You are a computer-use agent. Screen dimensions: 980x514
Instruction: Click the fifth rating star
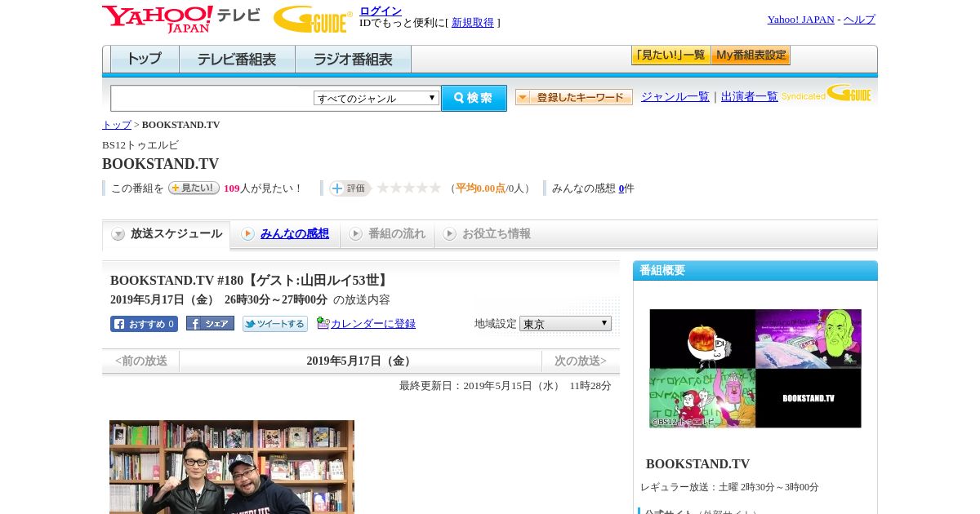coord(435,188)
